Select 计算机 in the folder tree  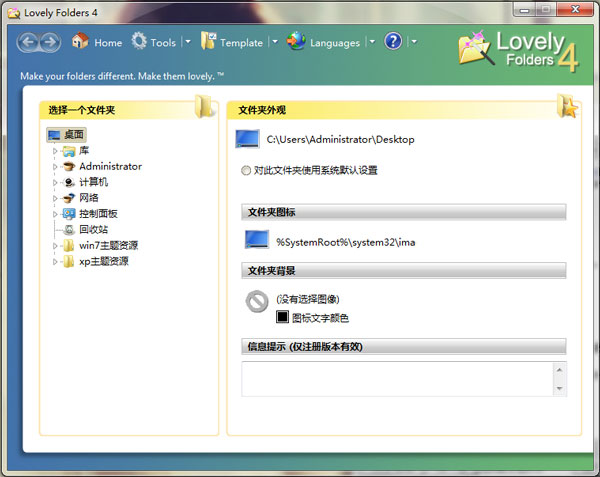click(93, 182)
